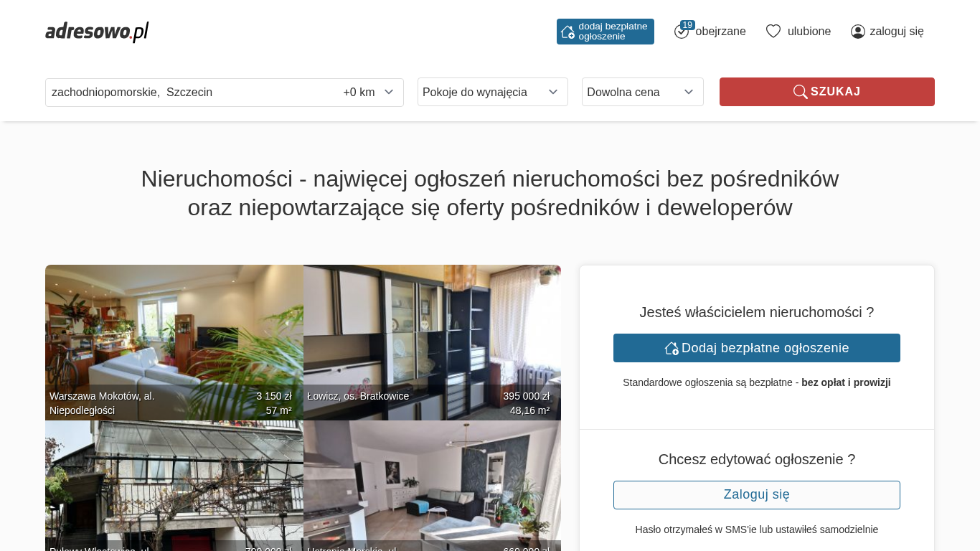Open the Łowicz, os. Bratkowice listing photo

tap(432, 342)
